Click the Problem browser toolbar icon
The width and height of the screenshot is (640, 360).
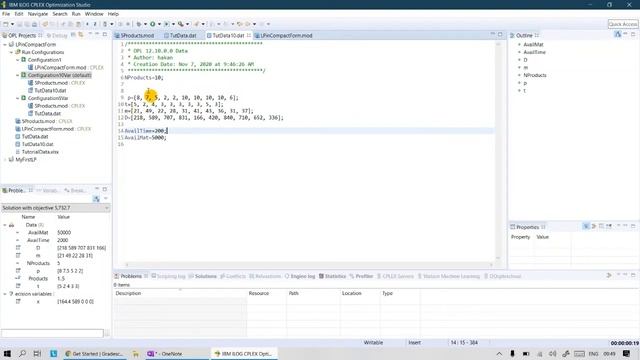coord(96,199)
